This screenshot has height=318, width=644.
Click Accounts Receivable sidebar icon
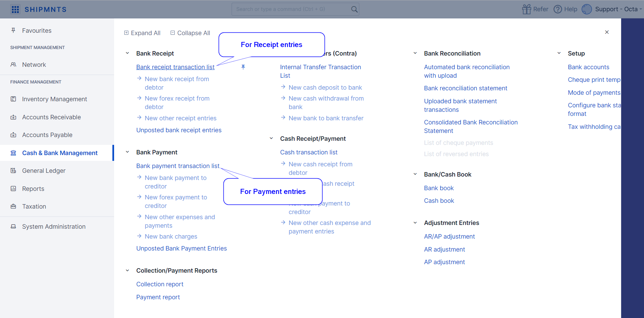tap(13, 117)
